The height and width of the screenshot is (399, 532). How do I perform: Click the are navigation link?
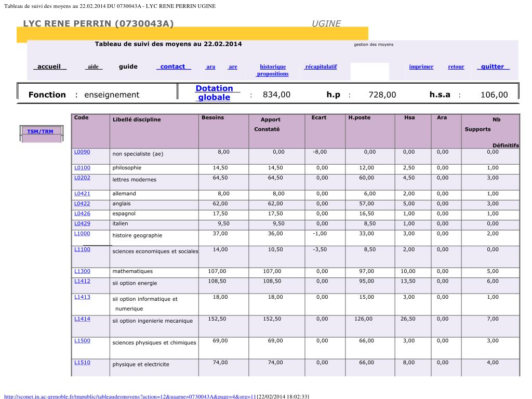[x=233, y=66]
